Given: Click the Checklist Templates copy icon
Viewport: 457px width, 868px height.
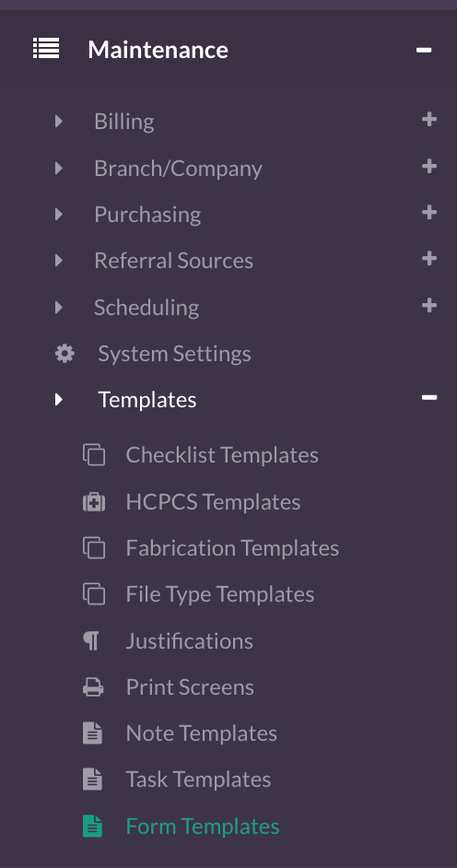Looking at the screenshot, I should click(x=93, y=455).
